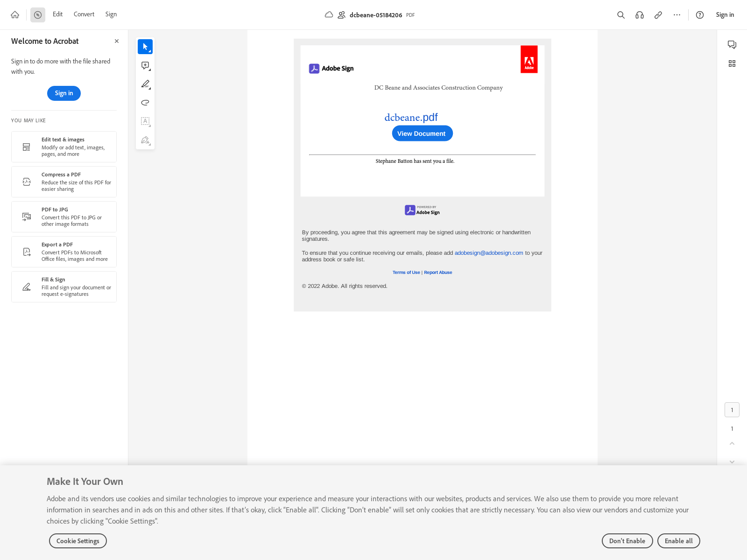Select the add comment tool
This screenshot has height=560, width=747.
145,65
